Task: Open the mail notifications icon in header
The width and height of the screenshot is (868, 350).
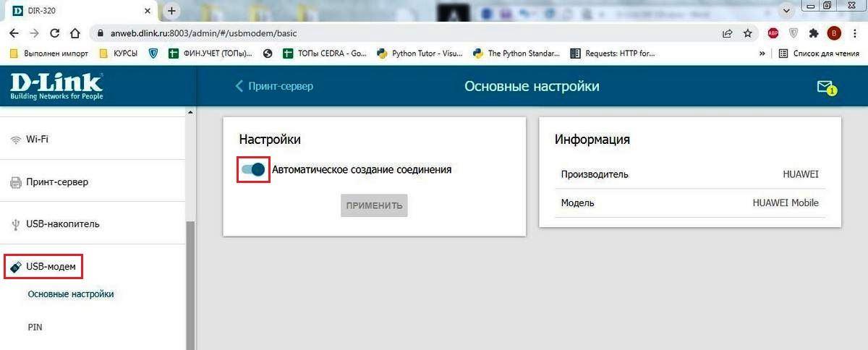Action: [826, 87]
